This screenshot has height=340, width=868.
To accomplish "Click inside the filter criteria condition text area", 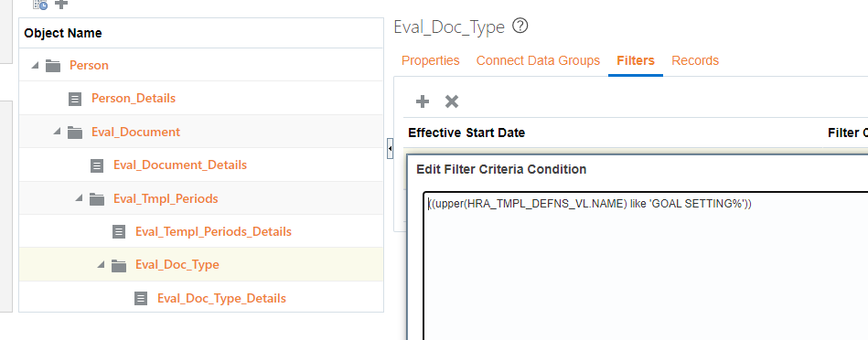I will (x=646, y=265).
